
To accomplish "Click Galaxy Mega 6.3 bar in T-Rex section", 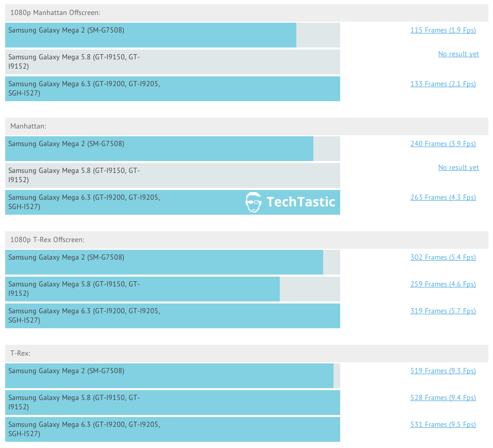I will point(172,429).
